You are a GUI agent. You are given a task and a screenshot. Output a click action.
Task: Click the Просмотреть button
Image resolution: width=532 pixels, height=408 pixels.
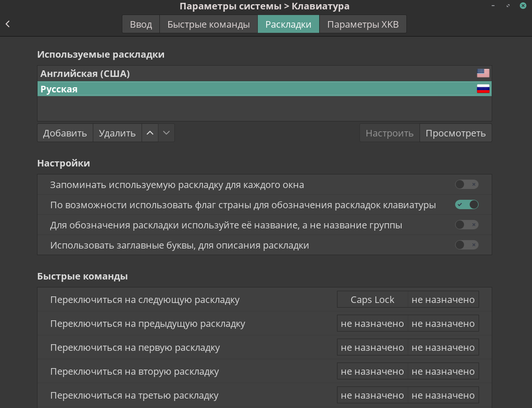(x=455, y=133)
